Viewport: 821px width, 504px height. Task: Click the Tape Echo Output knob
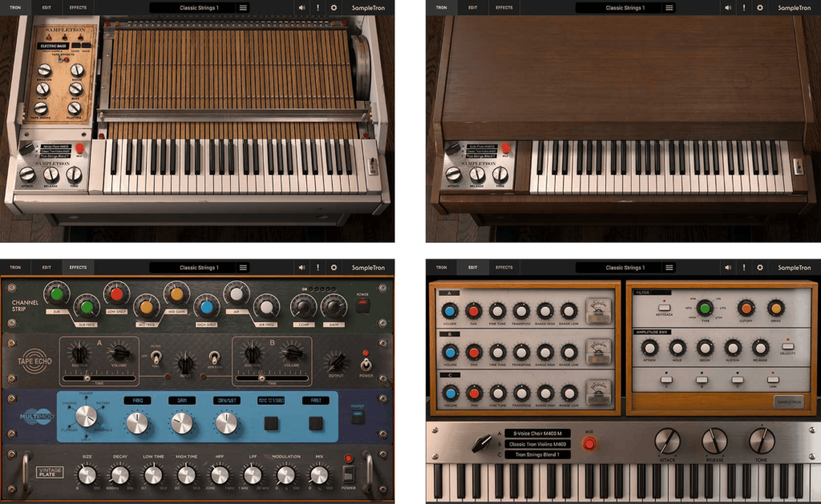pyautogui.click(x=336, y=361)
